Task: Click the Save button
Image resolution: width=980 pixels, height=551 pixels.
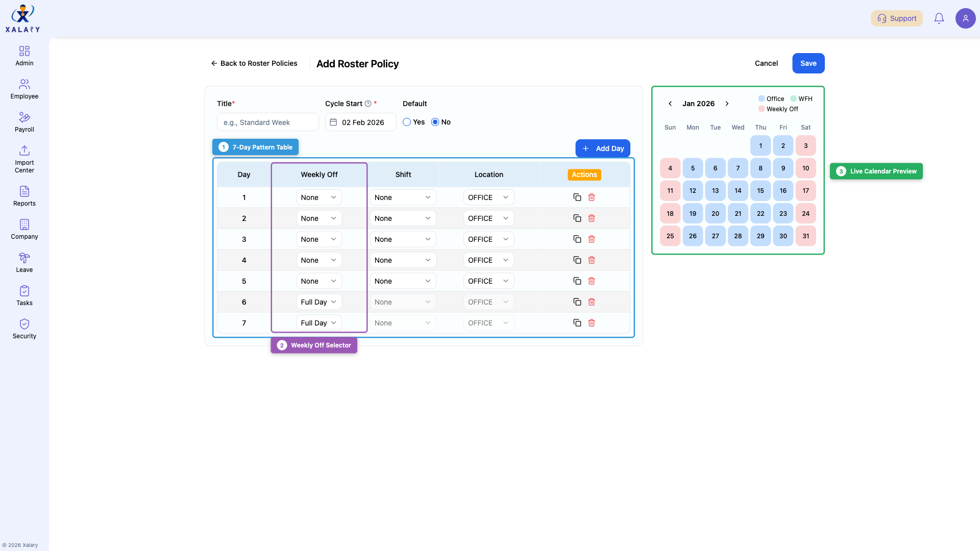Action: [x=808, y=63]
